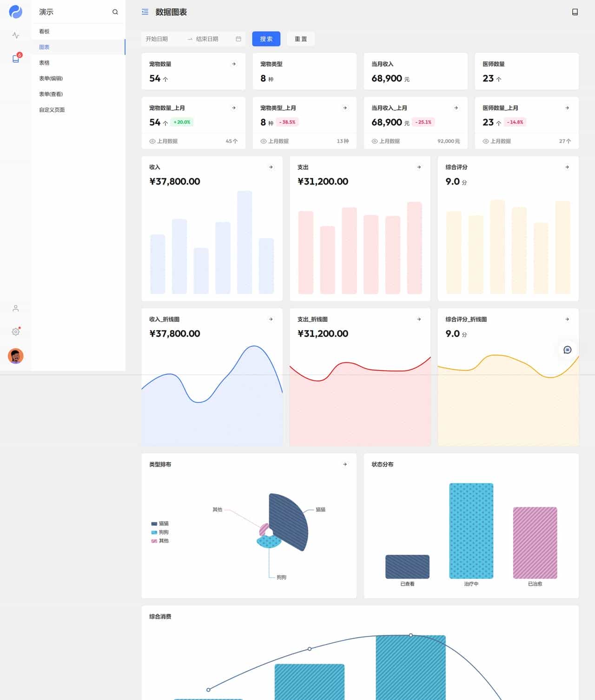Image resolution: width=595 pixels, height=700 pixels.
Task: Open details arrow on 综合评分 card
Action: coord(567,167)
